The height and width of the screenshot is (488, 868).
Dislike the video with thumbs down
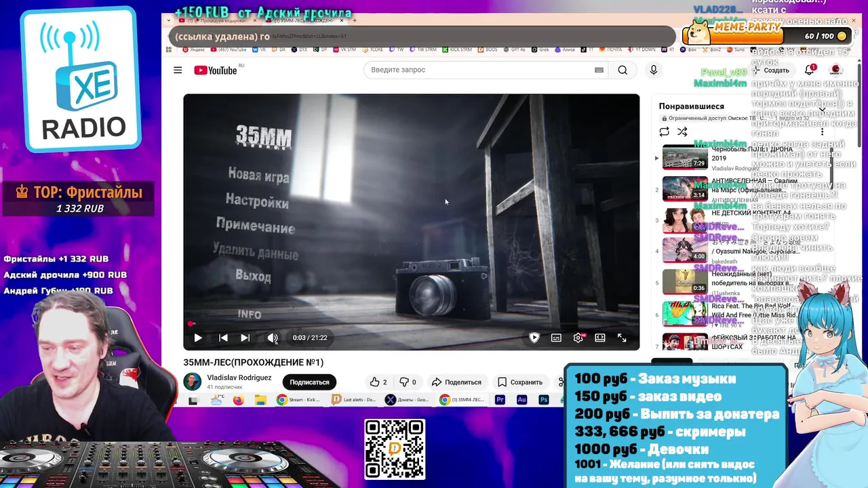pos(408,382)
